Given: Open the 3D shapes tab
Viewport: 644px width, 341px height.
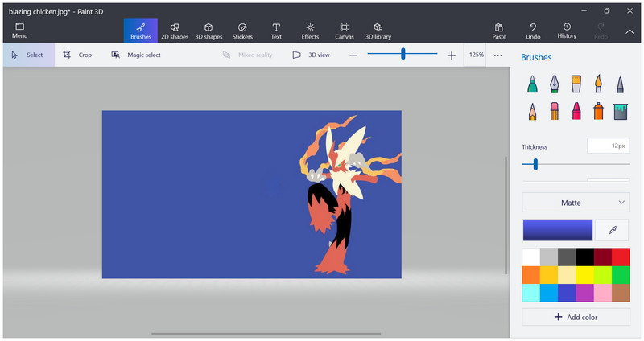Looking at the screenshot, I should click(x=208, y=31).
